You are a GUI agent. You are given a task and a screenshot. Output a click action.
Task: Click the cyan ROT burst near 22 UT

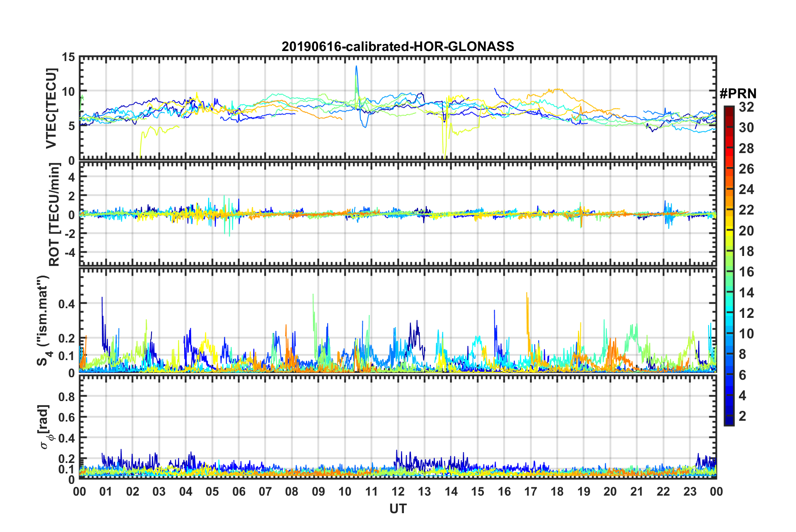tap(668, 214)
